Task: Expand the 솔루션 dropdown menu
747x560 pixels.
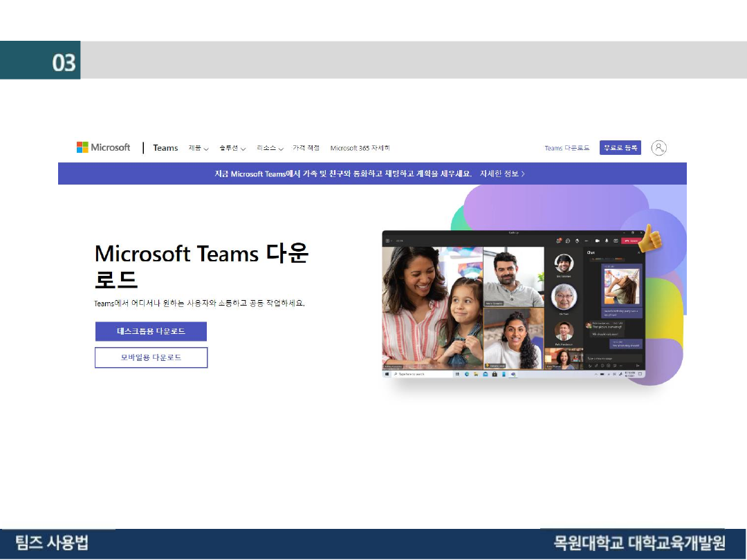Action: click(232, 148)
